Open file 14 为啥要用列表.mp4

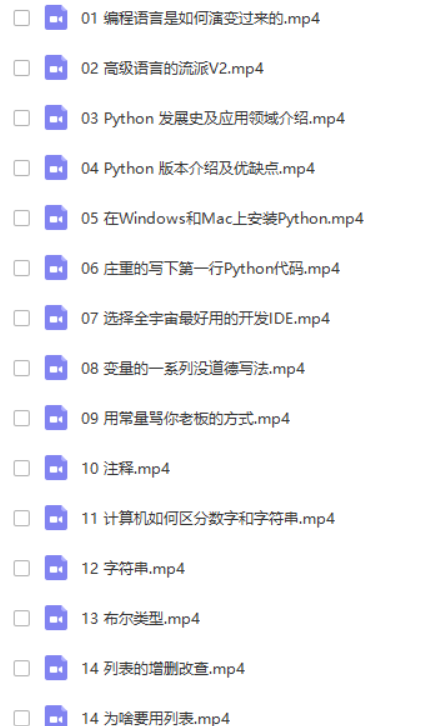(x=155, y=719)
